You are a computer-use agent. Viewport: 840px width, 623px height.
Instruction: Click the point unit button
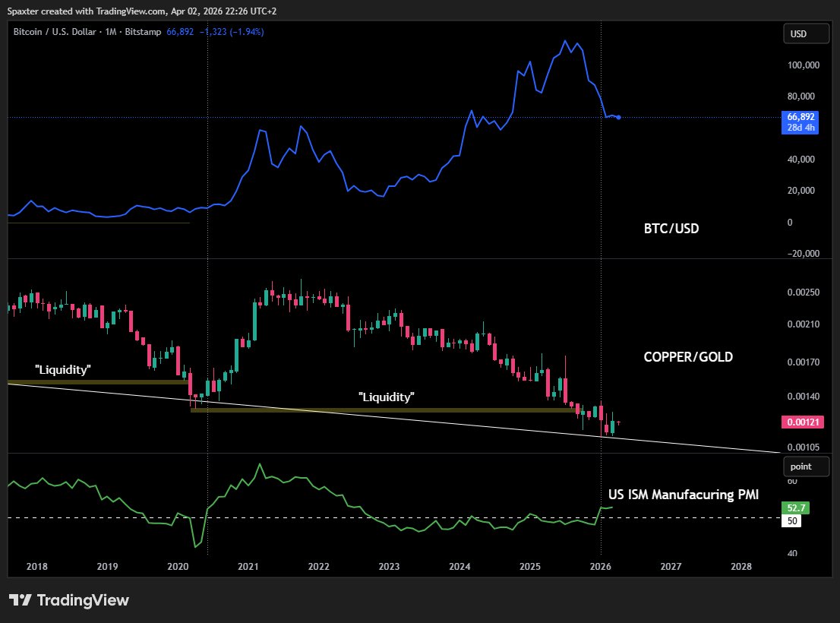806,466
